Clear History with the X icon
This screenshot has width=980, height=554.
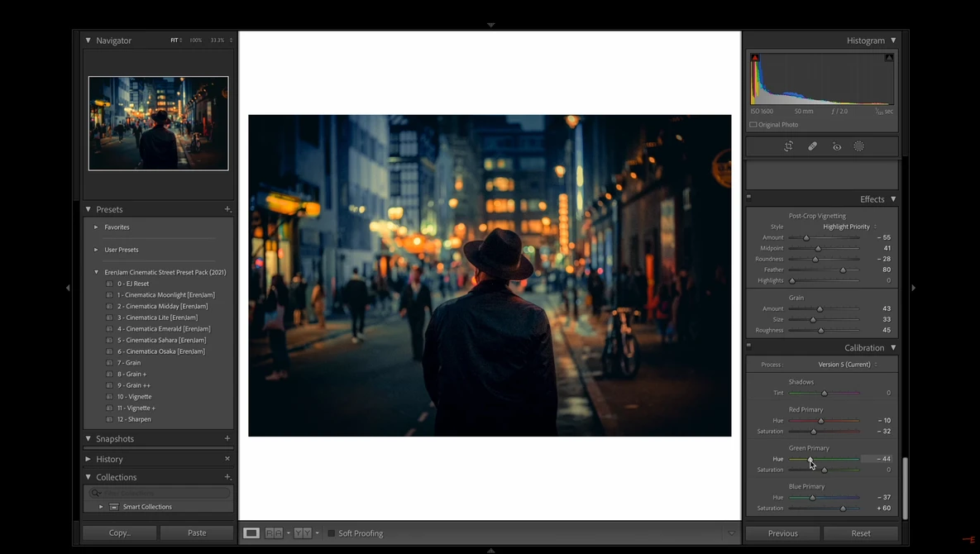[x=227, y=458]
